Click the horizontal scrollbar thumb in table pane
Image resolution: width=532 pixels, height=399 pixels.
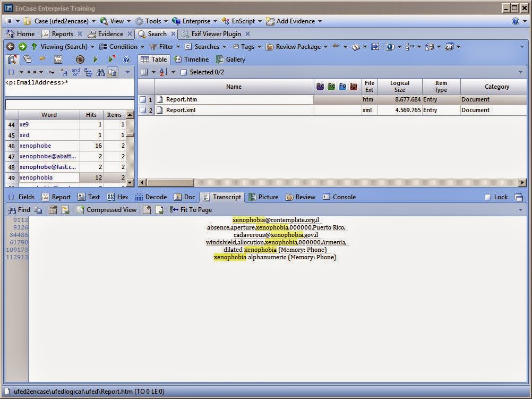pos(170,183)
